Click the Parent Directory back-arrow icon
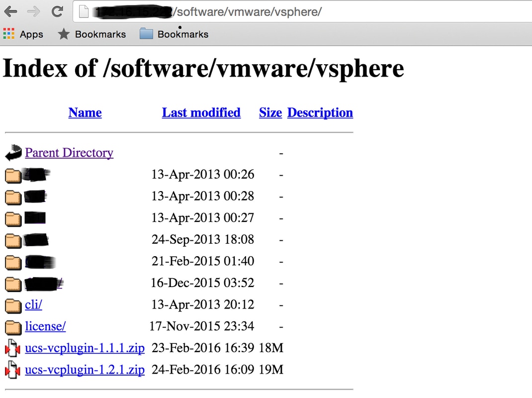Image resolution: width=532 pixels, height=398 pixels. (x=13, y=152)
